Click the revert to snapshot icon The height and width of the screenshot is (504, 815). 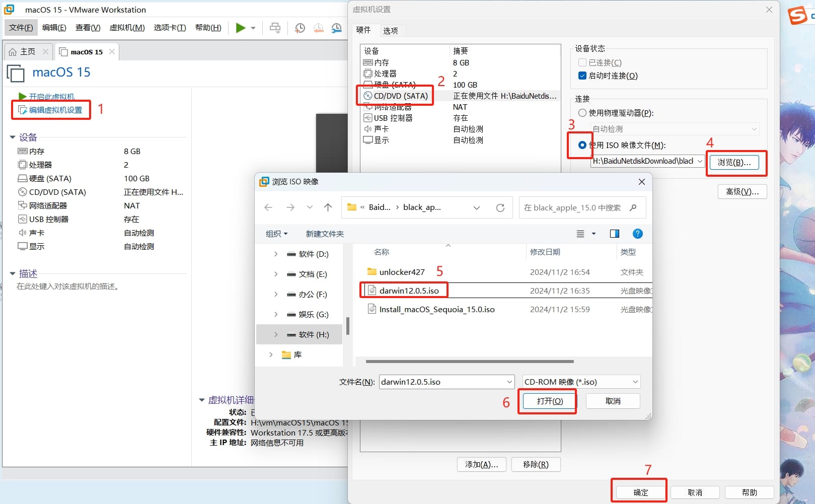tap(319, 28)
